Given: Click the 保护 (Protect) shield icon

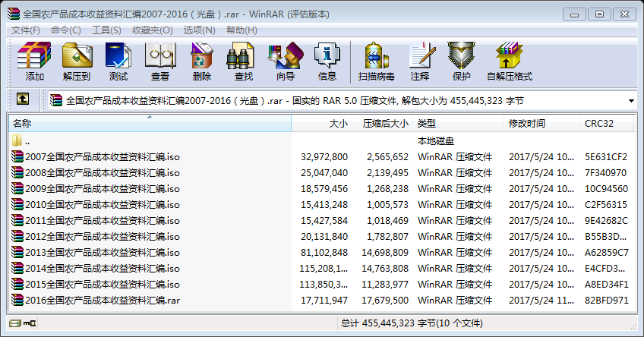Looking at the screenshot, I should [461, 55].
